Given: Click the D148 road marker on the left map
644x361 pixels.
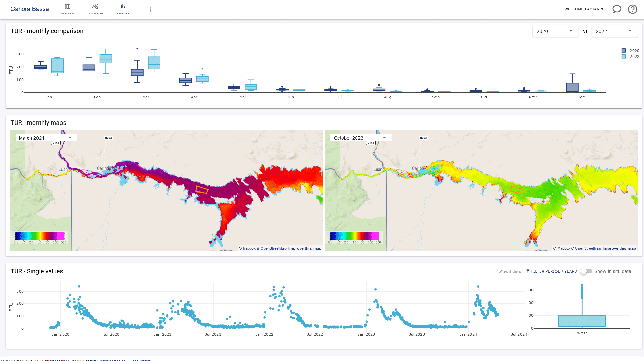Looking at the screenshot, I should coord(56,143).
